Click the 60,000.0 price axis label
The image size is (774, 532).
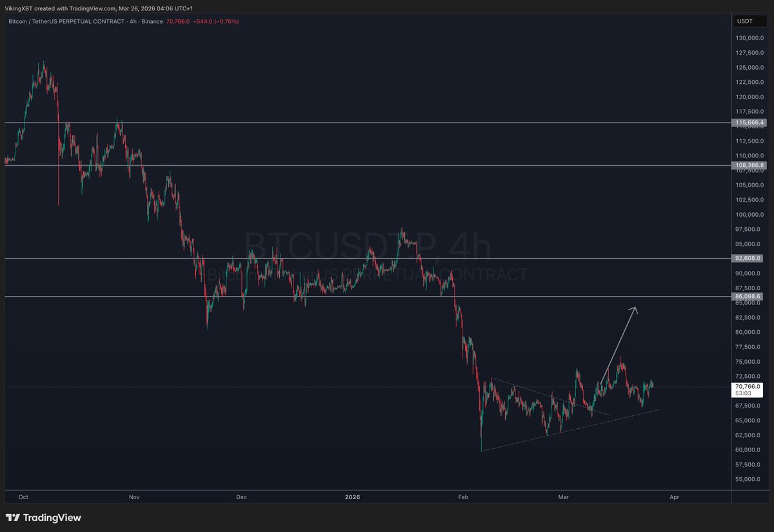[x=748, y=450]
